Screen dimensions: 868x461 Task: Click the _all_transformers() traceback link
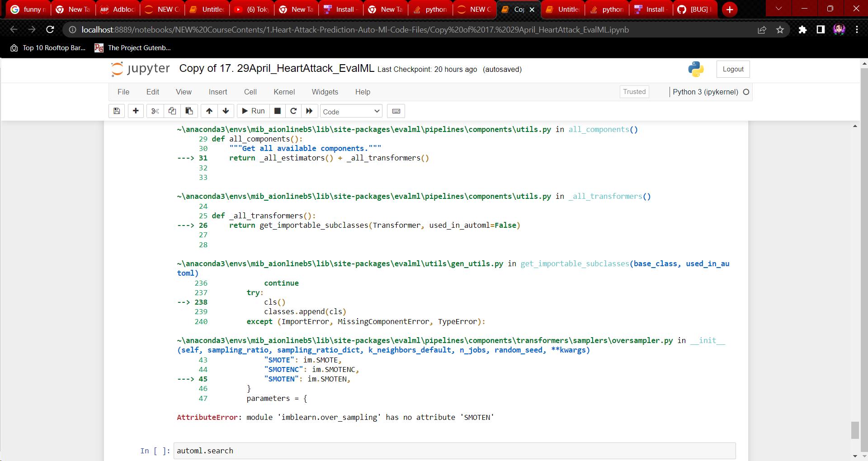[x=609, y=197]
